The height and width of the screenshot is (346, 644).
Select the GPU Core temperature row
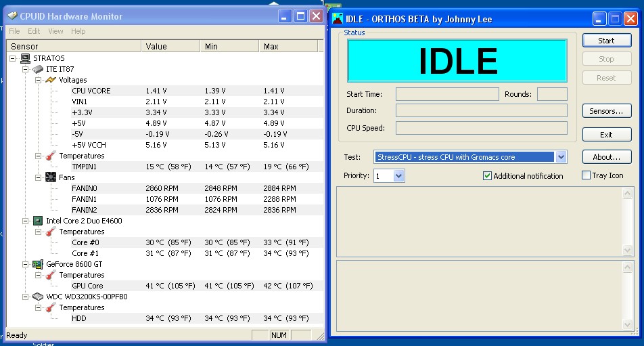coord(197,286)
